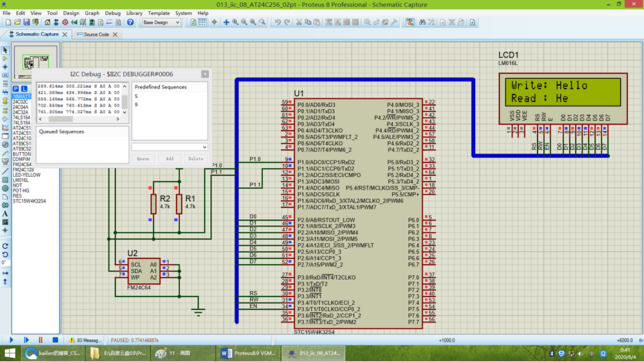
Task: Redo action using the toolbar icon
Action: click(287, 23)
